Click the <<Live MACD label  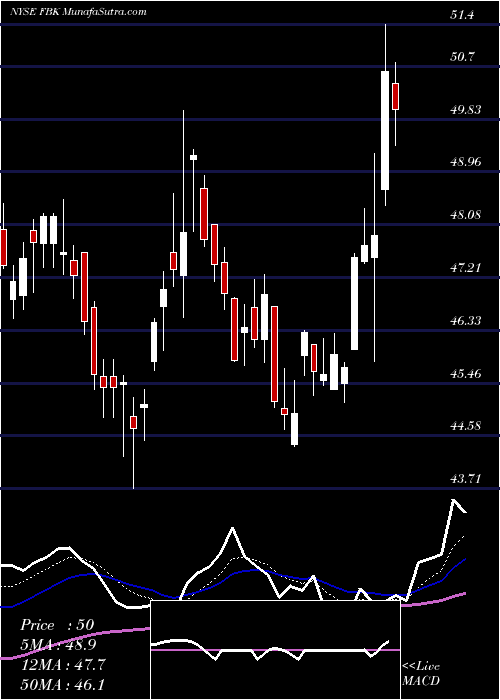421,673
